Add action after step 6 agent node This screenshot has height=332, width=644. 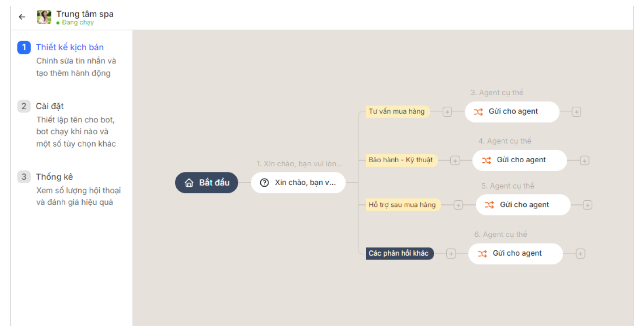click(580, 254)
